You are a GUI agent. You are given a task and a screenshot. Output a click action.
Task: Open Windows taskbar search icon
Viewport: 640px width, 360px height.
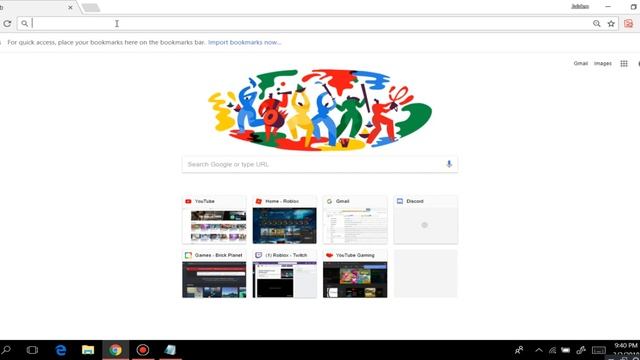pyautogui.click(x=6, y=350)
